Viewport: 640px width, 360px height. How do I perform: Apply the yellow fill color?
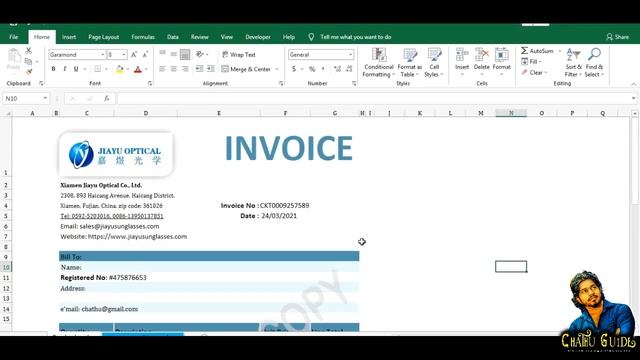coord(120,69)
